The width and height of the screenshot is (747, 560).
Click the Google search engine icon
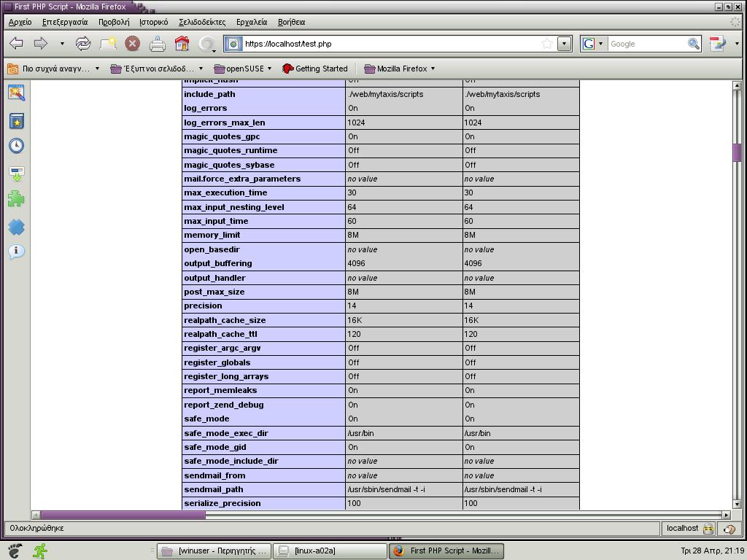click(x=589, y=44)
